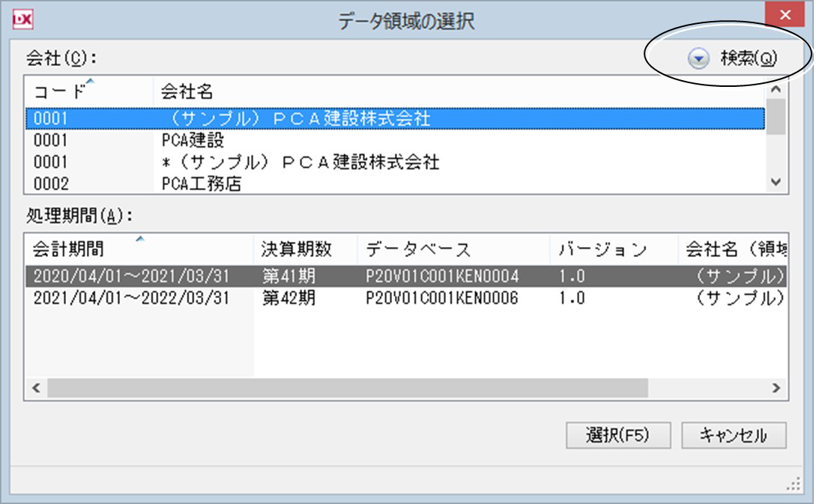Click the 第41期 cell
Screen dimensions: 816x504
(x=288, y=276)
